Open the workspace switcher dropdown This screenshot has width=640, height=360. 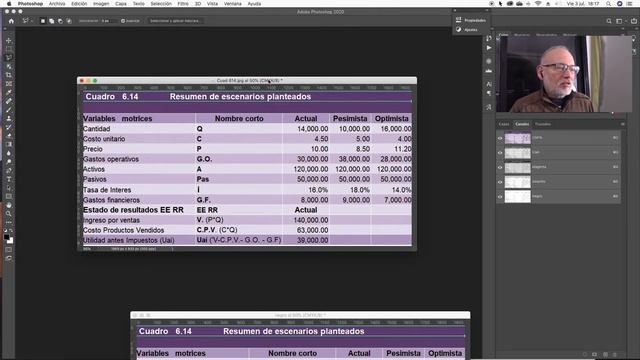tap(621, 21)
